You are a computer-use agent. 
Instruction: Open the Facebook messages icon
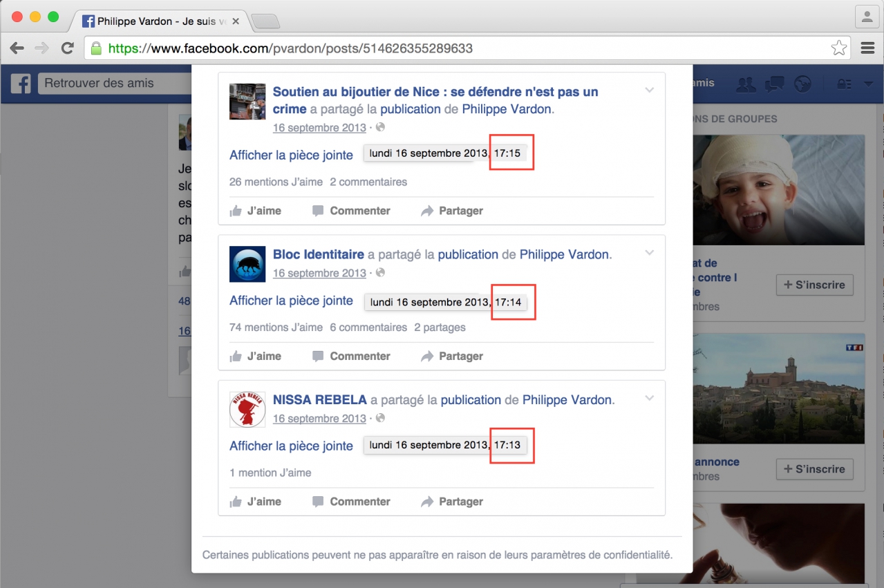[774, 84]
